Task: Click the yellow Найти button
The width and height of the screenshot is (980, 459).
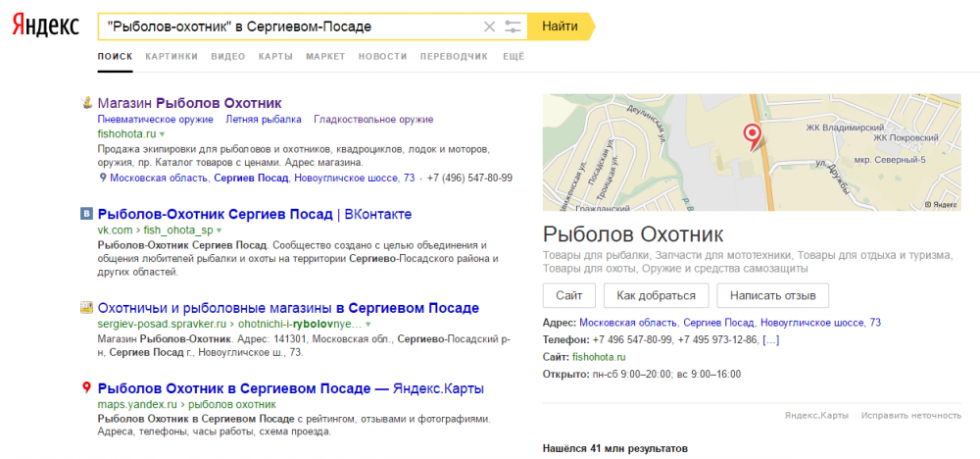Action: 560,26
